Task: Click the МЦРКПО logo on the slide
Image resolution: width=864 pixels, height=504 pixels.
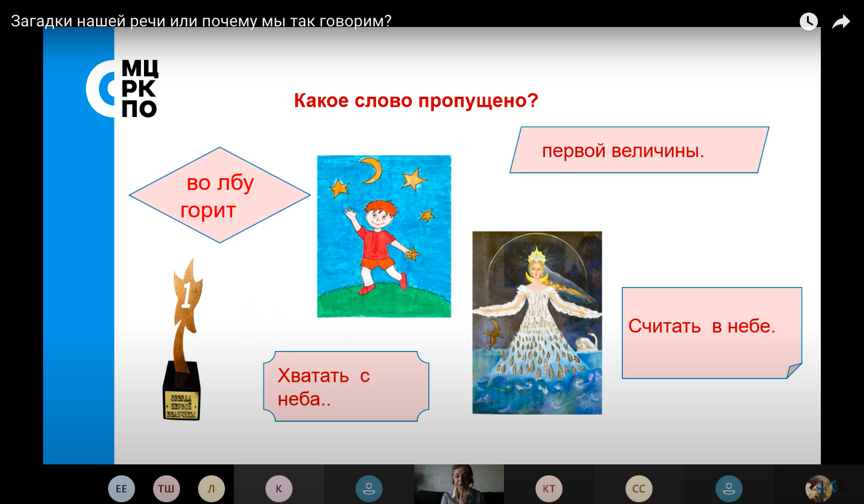Action: coord(123,88)
